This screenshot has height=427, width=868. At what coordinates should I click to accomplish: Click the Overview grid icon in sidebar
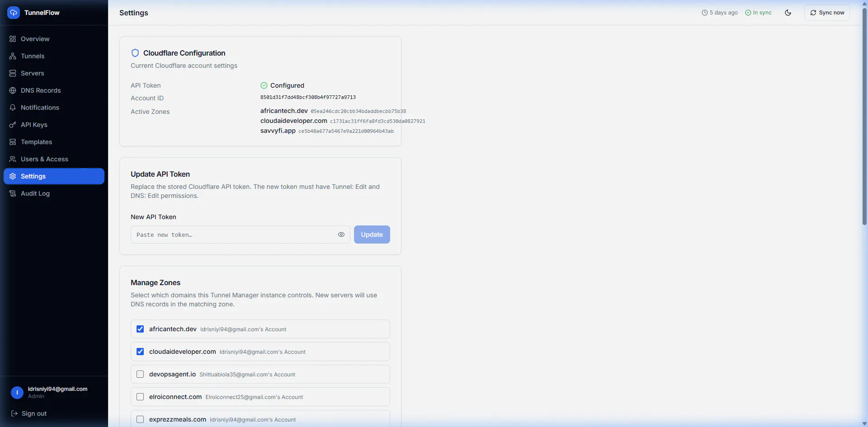13,39
